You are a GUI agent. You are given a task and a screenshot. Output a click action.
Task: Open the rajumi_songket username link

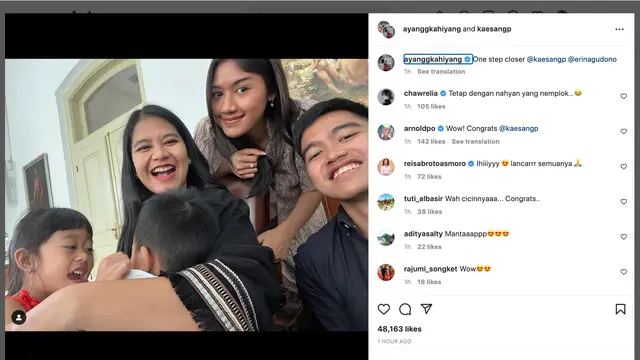[x=430, y=269]
